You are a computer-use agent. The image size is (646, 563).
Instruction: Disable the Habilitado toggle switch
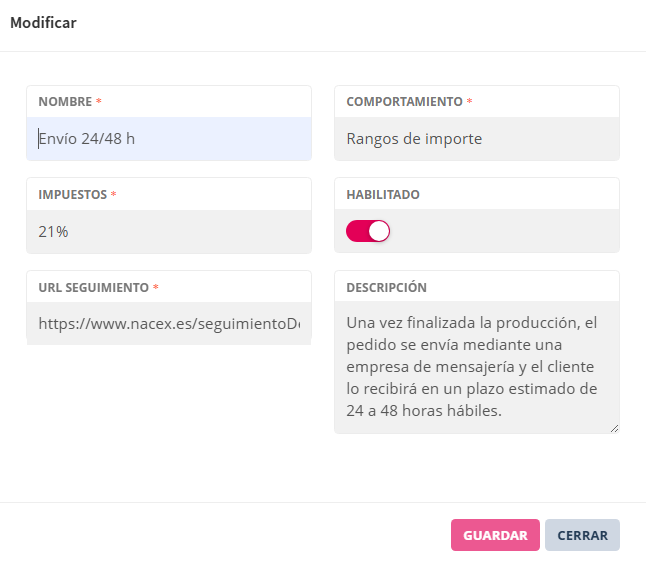pyautogui.click(x=368, y=231)
